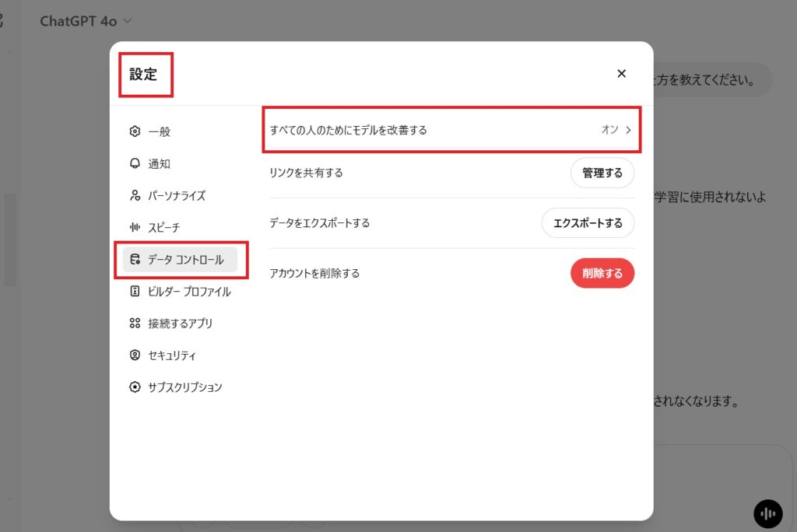Click the voice mode icon at bottom right
The image size is (797, 532).
[x=767, y=513]
